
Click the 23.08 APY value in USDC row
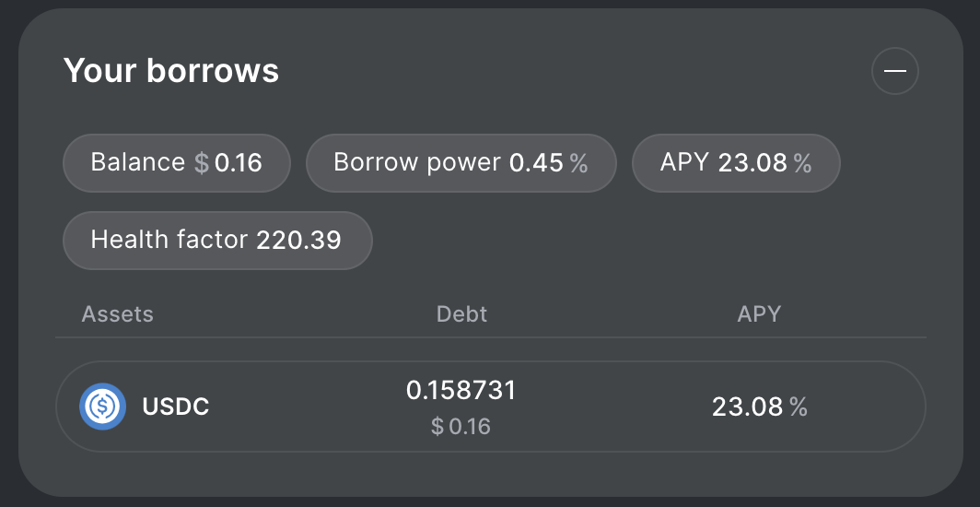point(747,407)
